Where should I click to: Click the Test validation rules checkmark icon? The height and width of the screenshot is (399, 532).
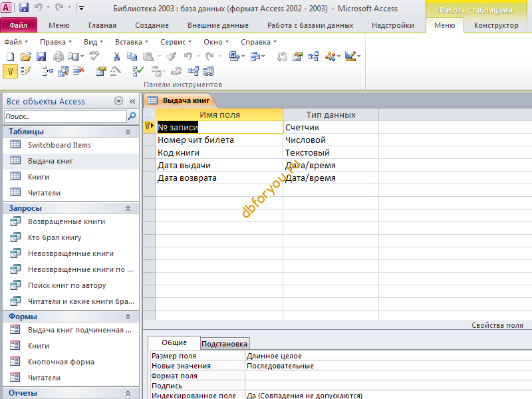tap(138, 71)
